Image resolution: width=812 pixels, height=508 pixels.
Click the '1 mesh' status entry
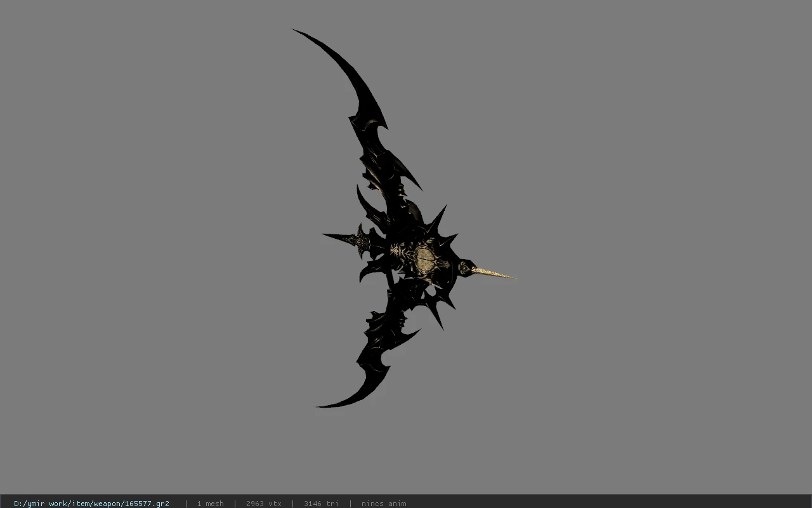[210, 504]
